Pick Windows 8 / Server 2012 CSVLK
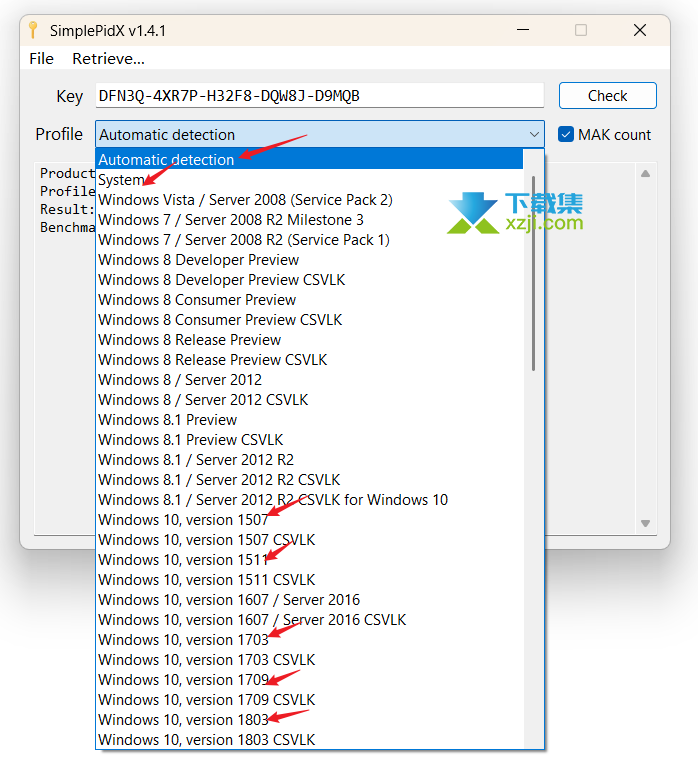 [310, 399]
